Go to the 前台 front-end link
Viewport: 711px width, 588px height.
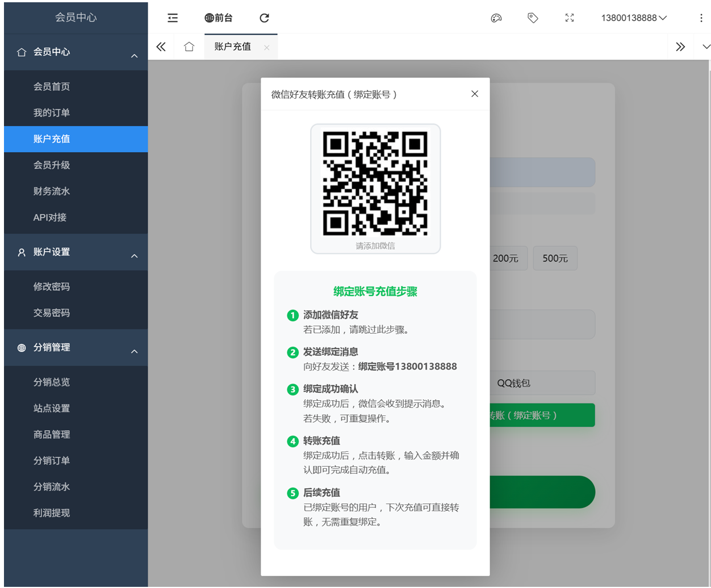tap(219, 18)
